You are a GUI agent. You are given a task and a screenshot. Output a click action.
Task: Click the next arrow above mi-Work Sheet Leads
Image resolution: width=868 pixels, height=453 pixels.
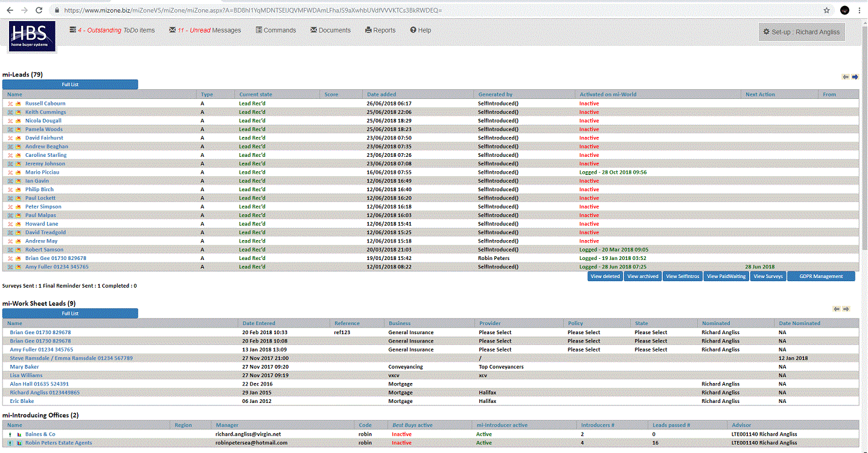tap(846, 309)
